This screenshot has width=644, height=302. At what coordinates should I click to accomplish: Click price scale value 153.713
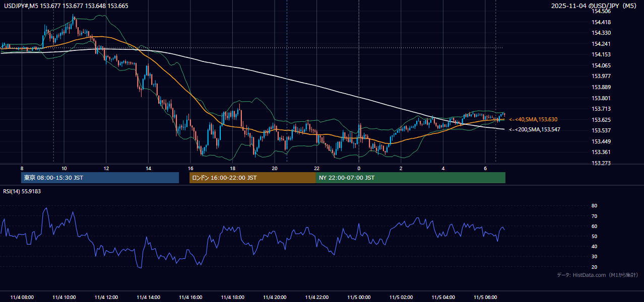click(601, 109)
